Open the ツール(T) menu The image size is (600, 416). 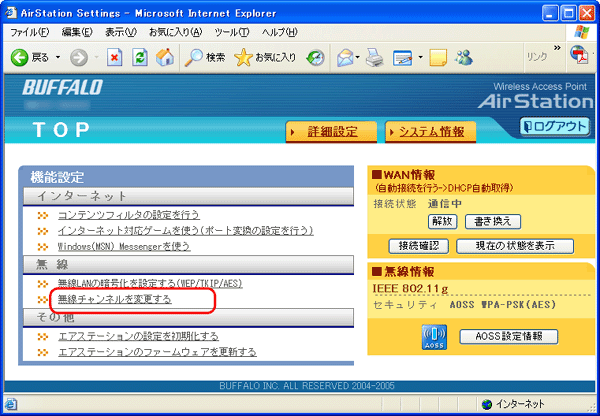point(232,33)
